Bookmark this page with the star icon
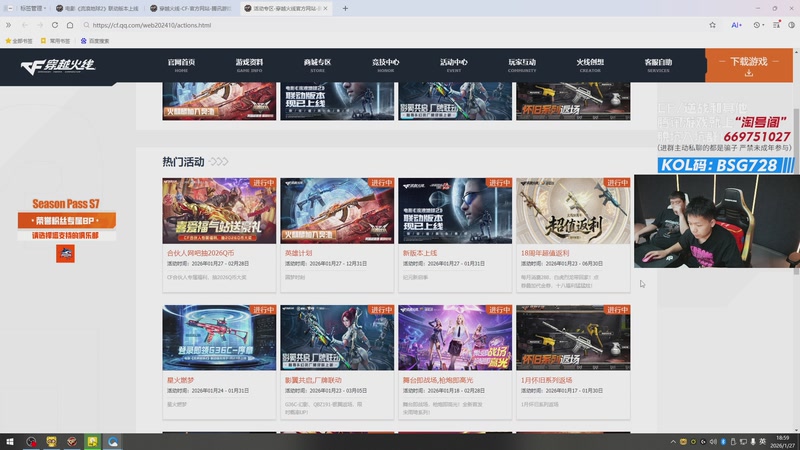Viewport: 800px width, 450px height. [712, 24]
